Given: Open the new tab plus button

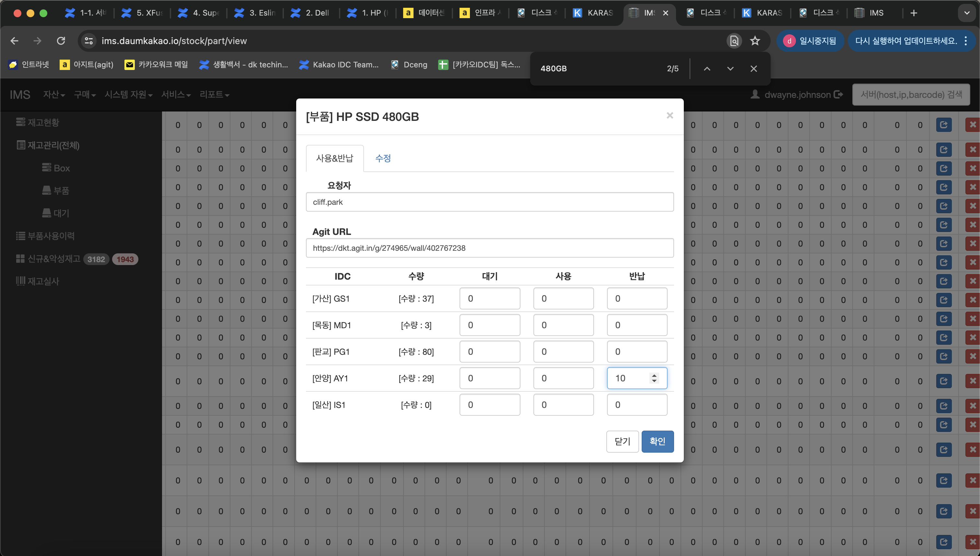Looking at the screenshot, I should pos(914,13).
